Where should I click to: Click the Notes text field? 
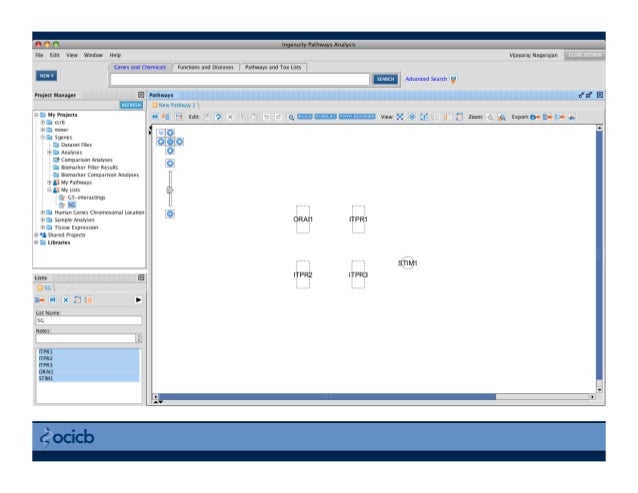[85, 338]
